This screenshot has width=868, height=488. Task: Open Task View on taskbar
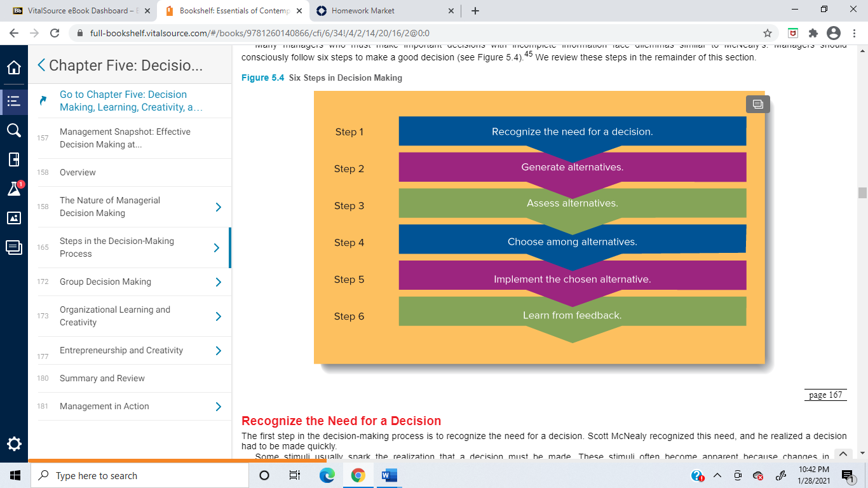(x=295, y=475)
